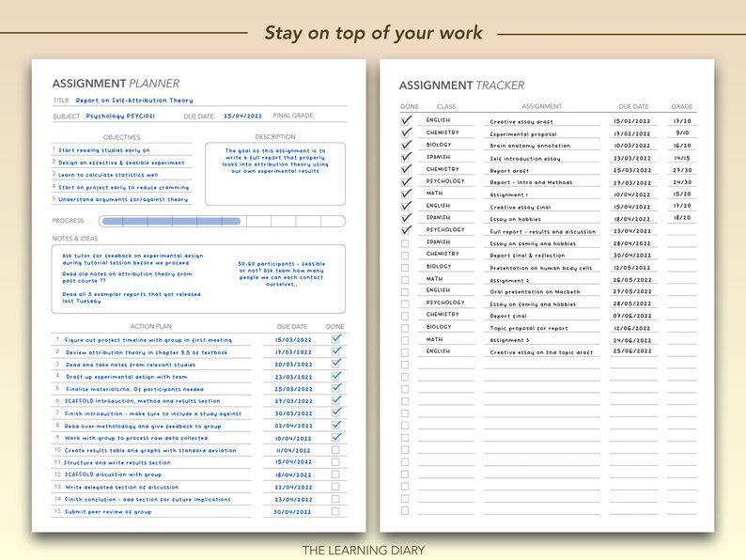
Task: Select the 'Assignment 2' entry for Math
Action: [509, 281]
